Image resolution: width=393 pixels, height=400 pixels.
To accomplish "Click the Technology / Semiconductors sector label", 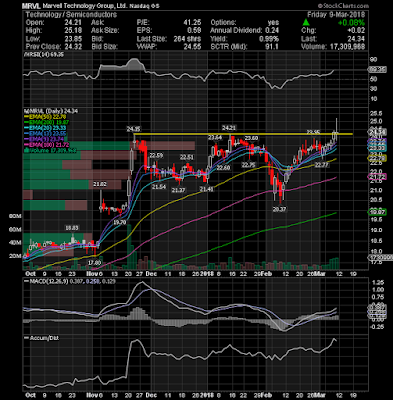I will 71,15.
